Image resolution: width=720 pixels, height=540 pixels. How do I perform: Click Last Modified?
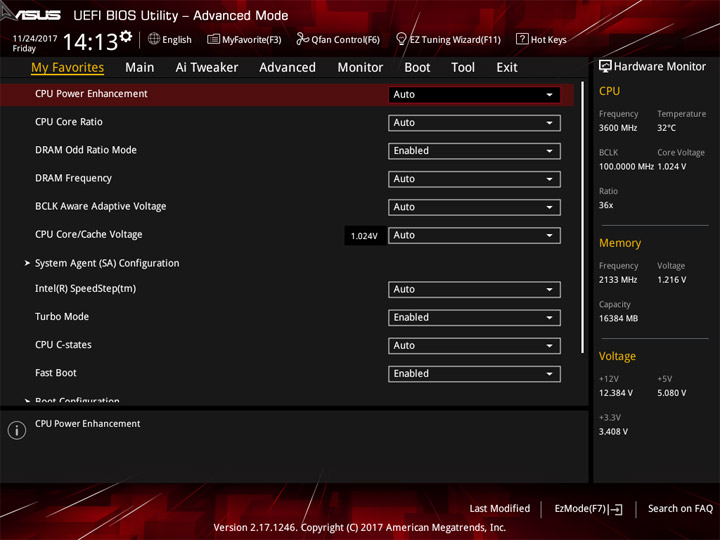coord(500,508)
